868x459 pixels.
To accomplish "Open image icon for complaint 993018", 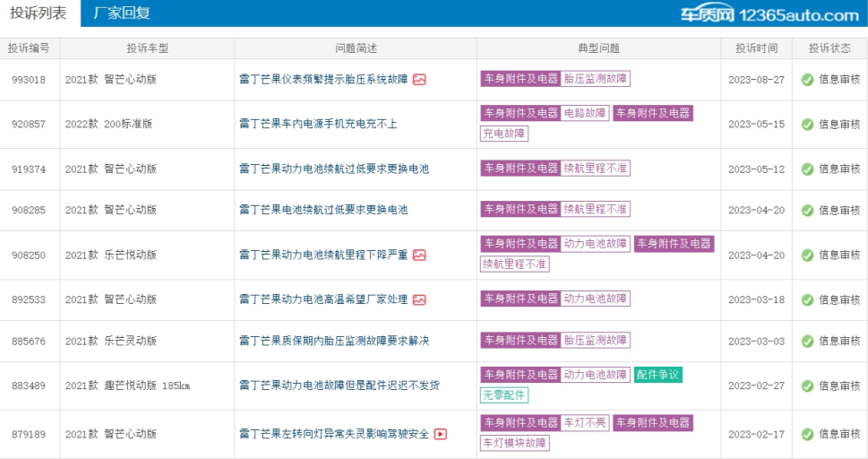I will 419,79.
